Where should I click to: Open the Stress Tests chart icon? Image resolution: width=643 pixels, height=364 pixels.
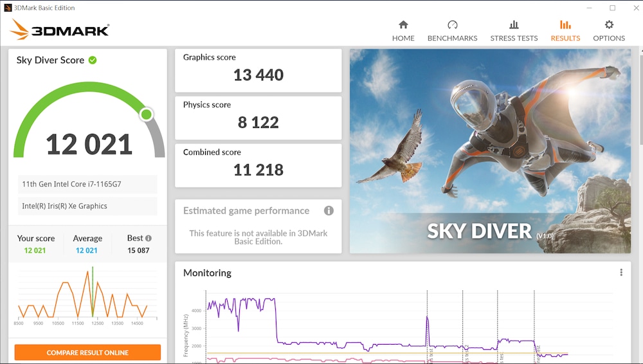pos(514,24)
